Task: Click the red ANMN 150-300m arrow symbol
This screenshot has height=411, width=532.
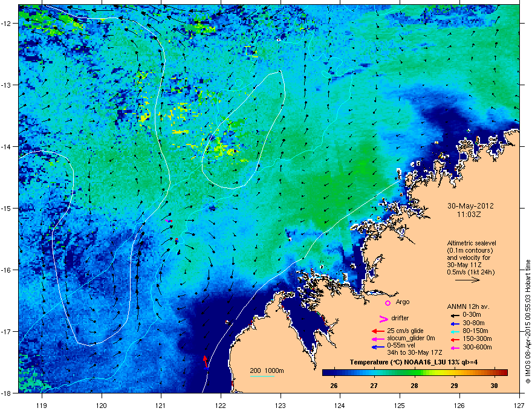Action: click(455, 339)
